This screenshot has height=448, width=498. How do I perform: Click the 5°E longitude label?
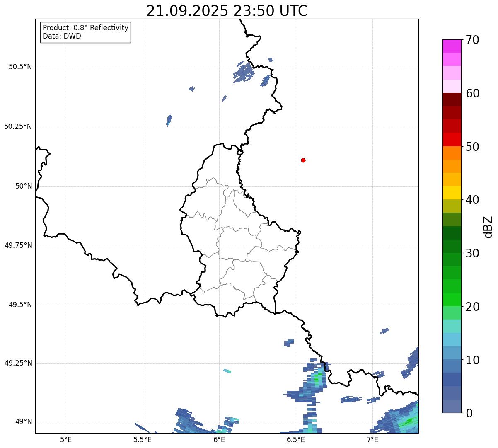pos(66,440)
